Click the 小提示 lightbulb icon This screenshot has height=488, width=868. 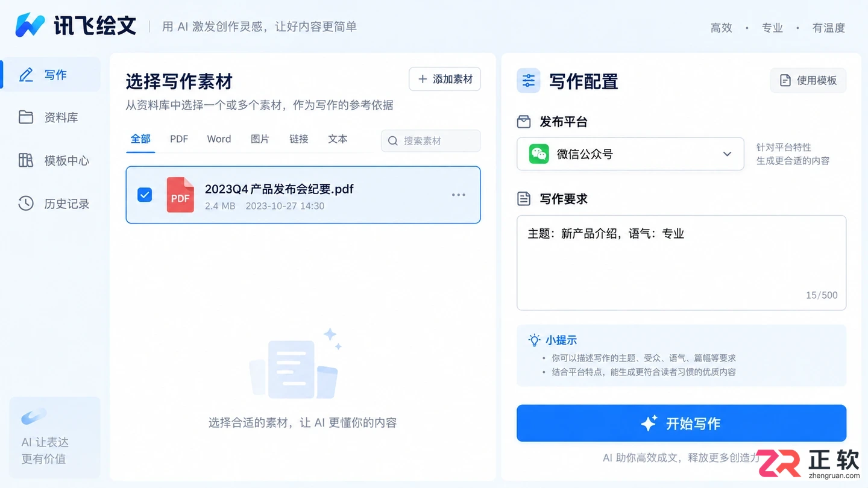coord(534,340)
